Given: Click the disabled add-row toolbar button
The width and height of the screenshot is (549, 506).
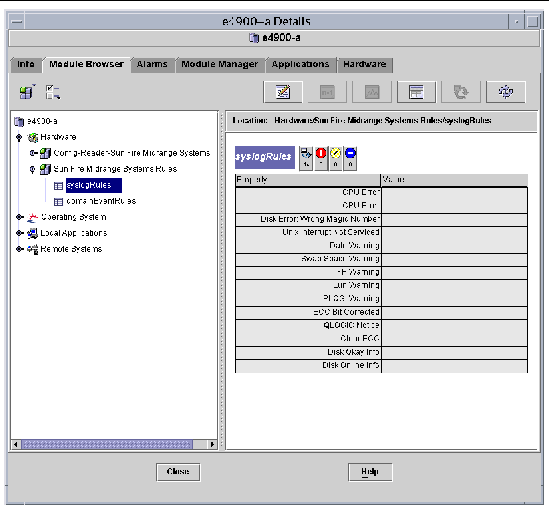Looking at the screenshot, I should point(327,92).
